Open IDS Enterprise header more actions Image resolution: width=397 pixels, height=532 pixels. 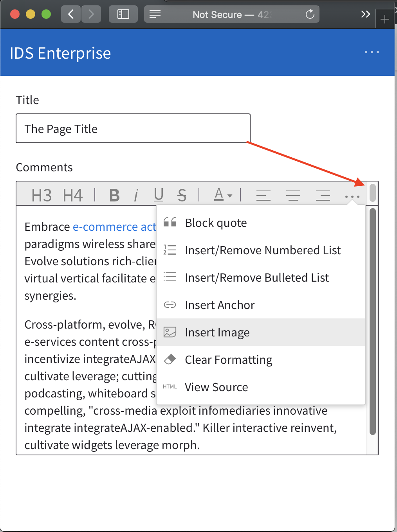(372, 52)
